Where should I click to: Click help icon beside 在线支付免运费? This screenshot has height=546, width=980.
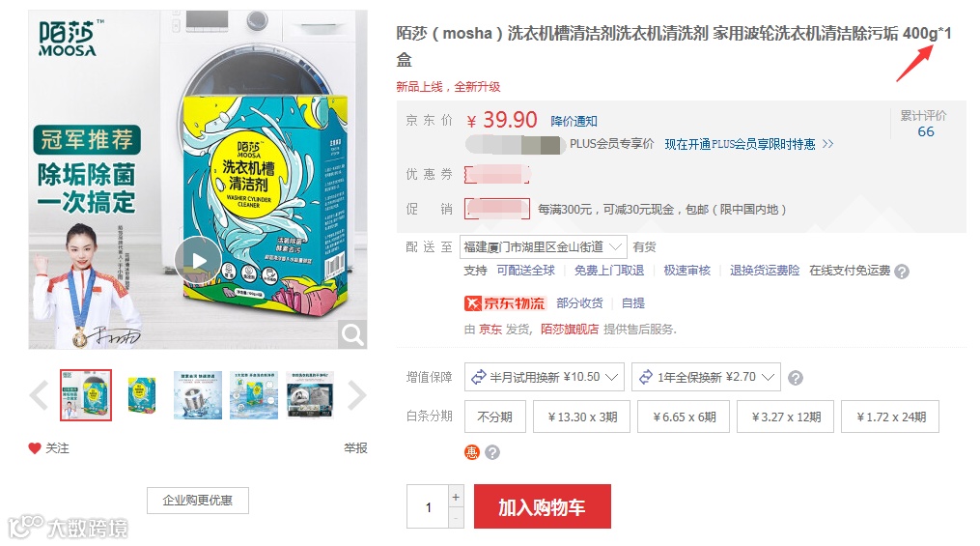[901, 272]
